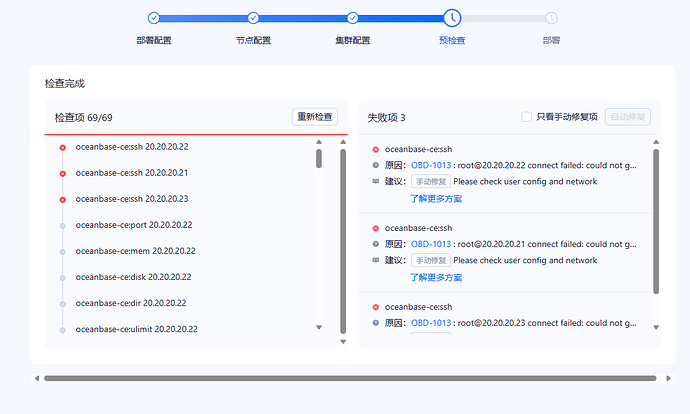Click gray status dot for port 20.20.20.22
Image resolution: width=690 pixels, height=414 pixels.
[x=63, y=226]
